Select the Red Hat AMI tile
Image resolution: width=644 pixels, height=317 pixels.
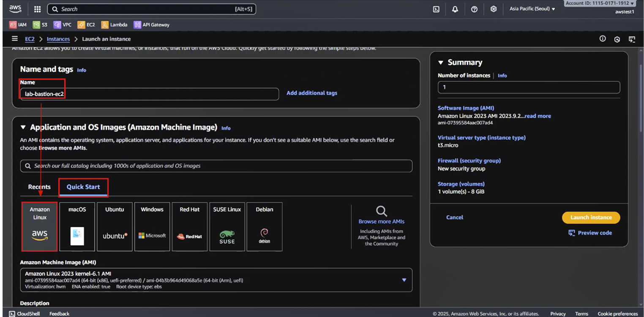coord(190,227)
